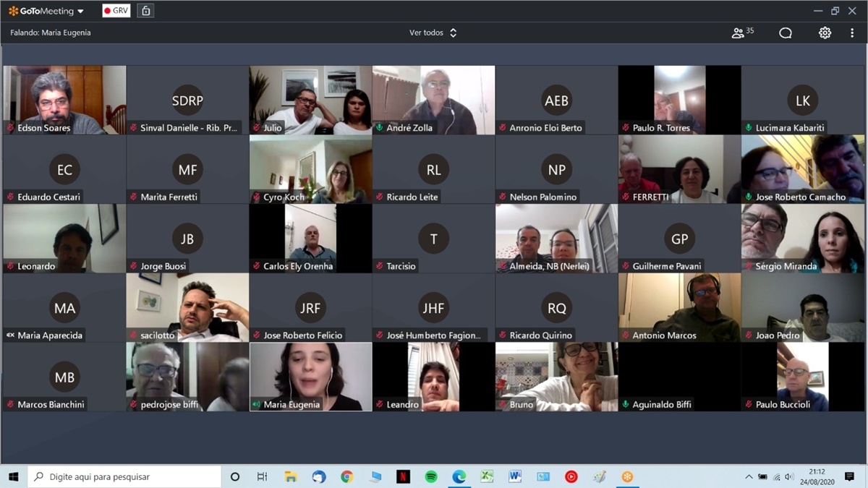Click the 'Marita Ferretti' name label
The image size is (868, 488).
pos(169,197)
